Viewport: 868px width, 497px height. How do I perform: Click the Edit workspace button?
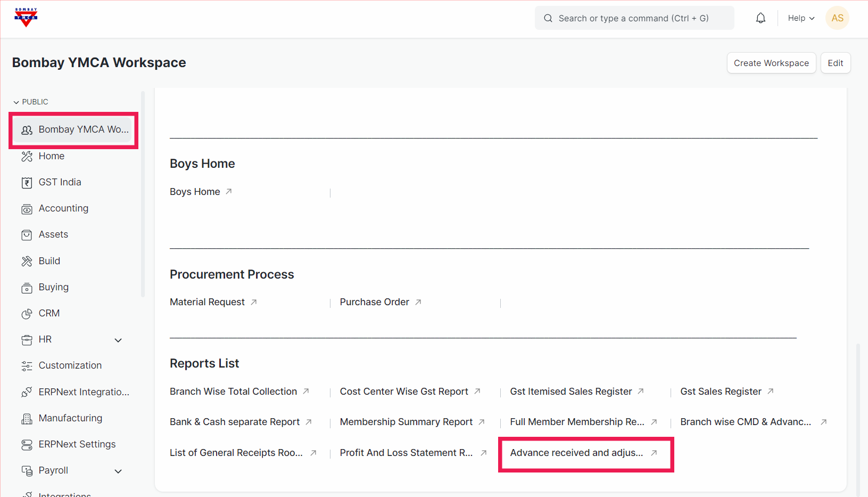[x=835, y=63]
